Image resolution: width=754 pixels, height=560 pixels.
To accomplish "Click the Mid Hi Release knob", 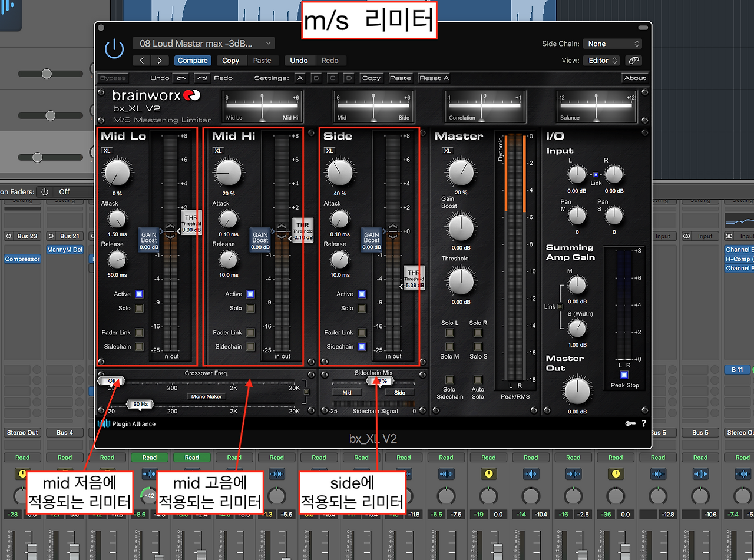I will click(x=229, y=260).
